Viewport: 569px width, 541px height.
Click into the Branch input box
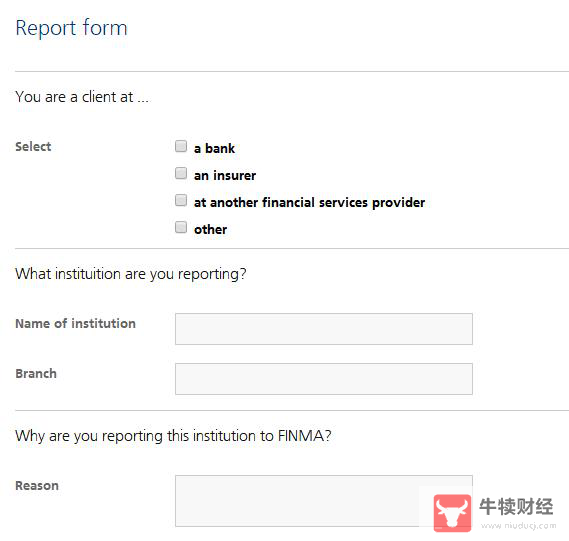pyautogui.click(x=324, y=379)
